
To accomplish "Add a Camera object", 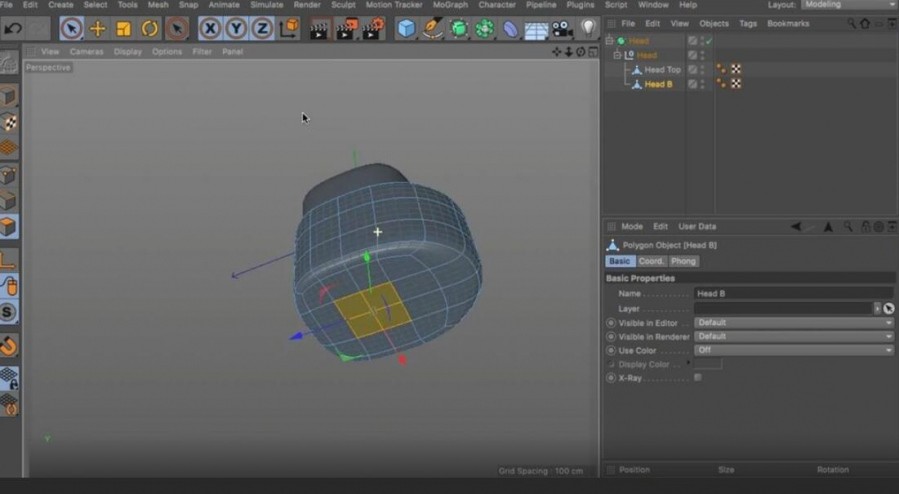I will tap(562, 28).
